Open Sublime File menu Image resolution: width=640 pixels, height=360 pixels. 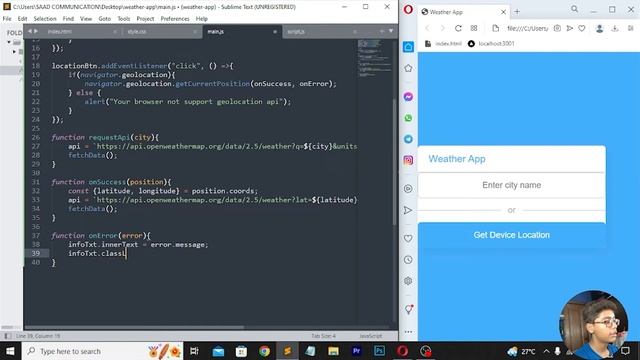(7, 19)
